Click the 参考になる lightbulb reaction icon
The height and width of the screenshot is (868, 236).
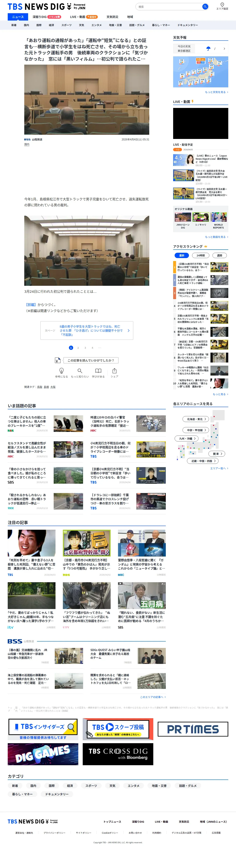(61, 371)
